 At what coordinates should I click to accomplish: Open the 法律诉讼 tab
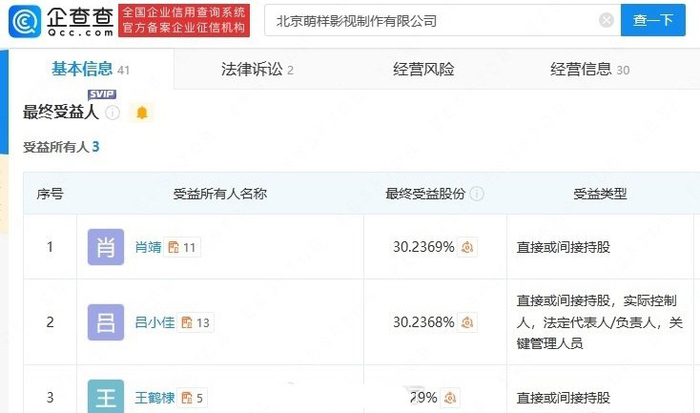pyautogui.click(x=257, y=69)
